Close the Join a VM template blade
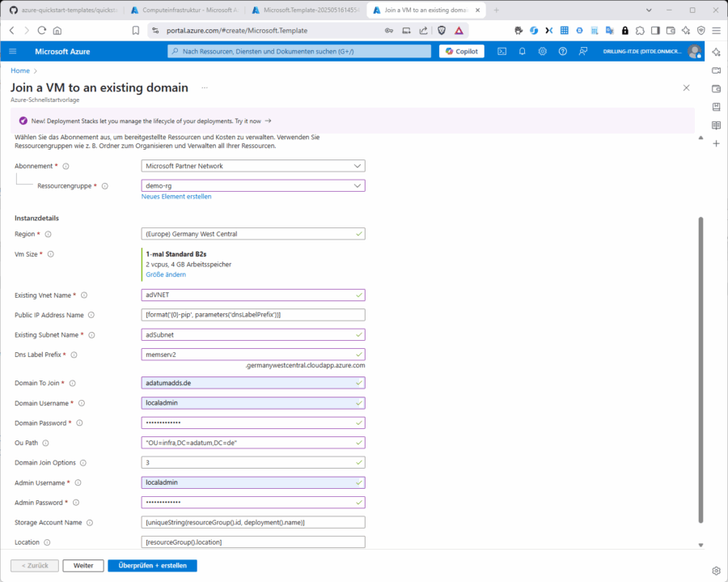The width and height of the screenshot is (728, 582). tap(686, 87)
